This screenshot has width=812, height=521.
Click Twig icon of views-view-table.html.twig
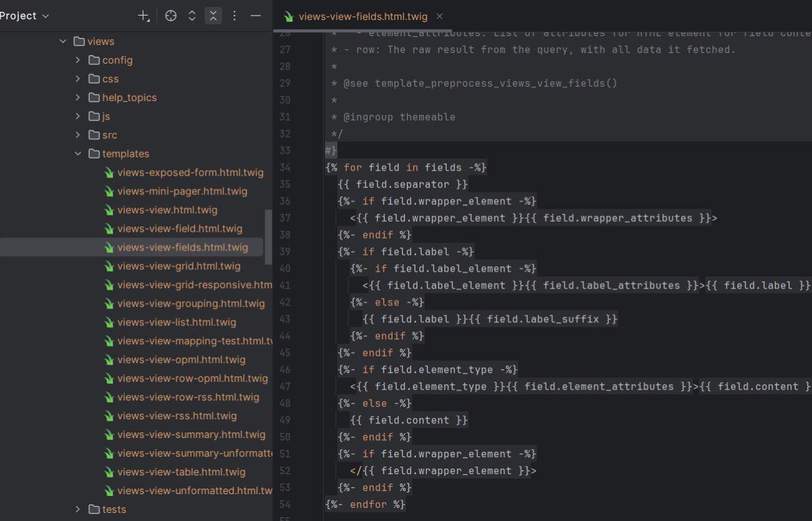[x=109, y=472]
